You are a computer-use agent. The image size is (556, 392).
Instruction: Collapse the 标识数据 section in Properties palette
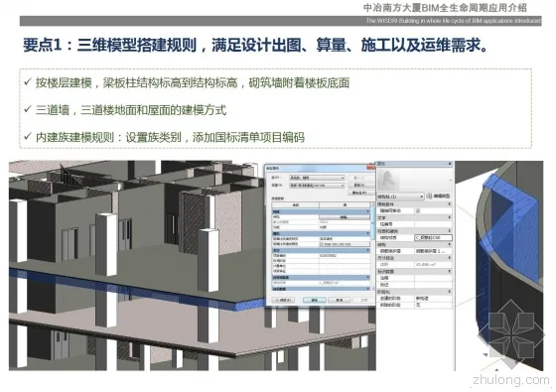click(449, 271)
